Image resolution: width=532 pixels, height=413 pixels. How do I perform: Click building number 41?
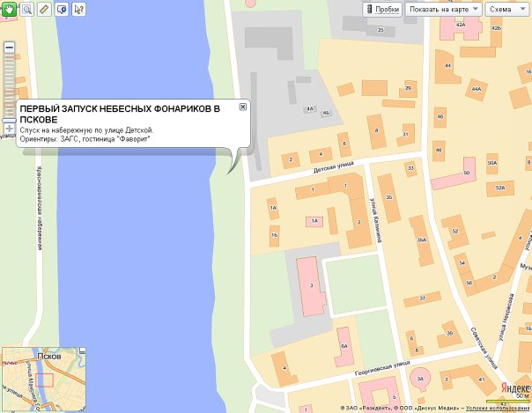click(x=481, y=380)
